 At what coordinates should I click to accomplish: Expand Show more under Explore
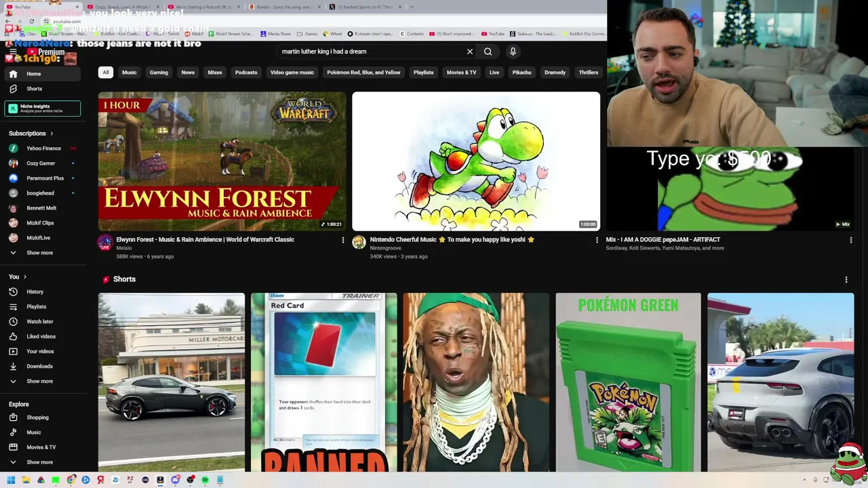(42, 462)
